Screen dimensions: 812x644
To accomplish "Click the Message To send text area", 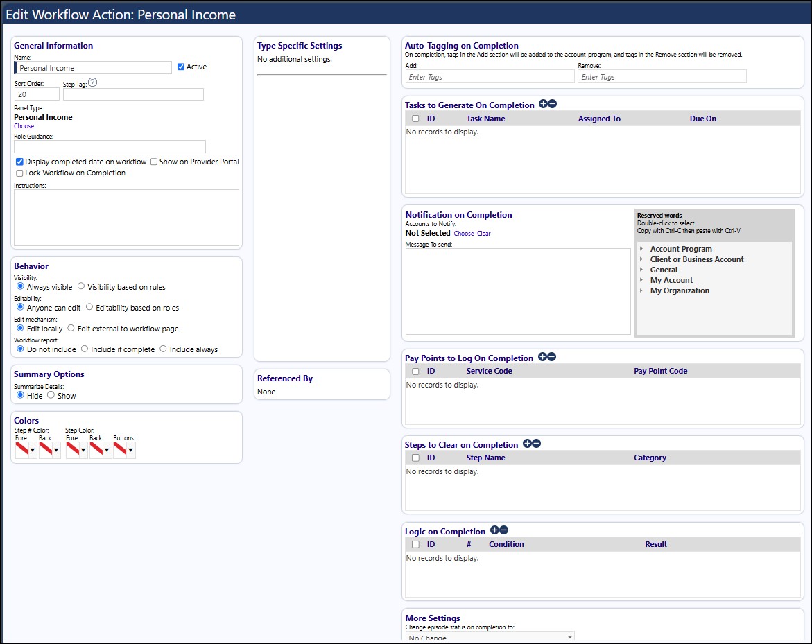I will coord(518,291).
